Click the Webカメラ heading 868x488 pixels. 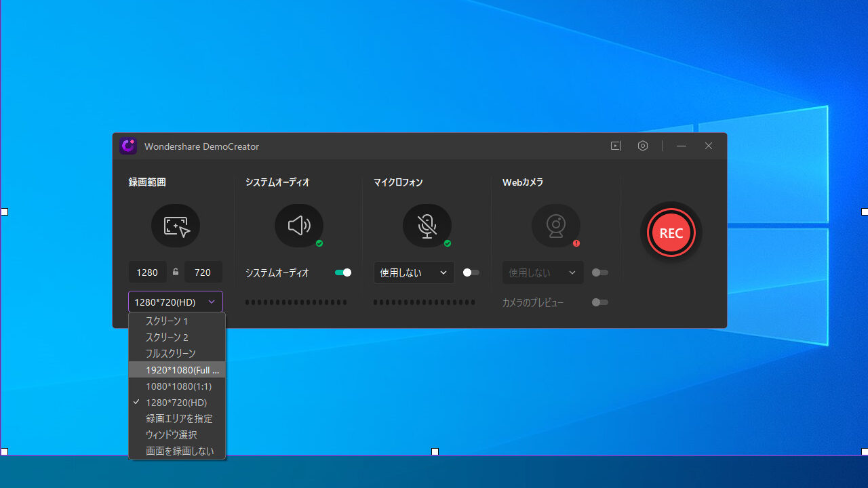point(523,182)
